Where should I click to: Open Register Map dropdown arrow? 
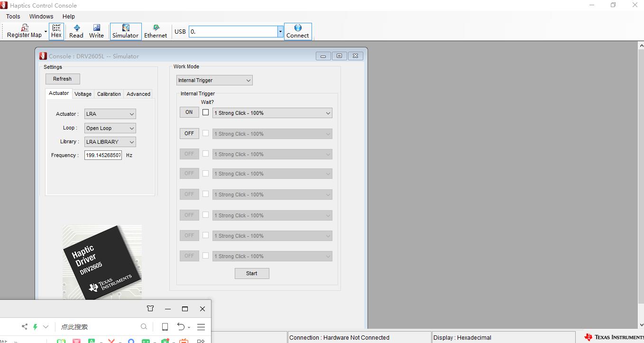(x=46, y=32)
